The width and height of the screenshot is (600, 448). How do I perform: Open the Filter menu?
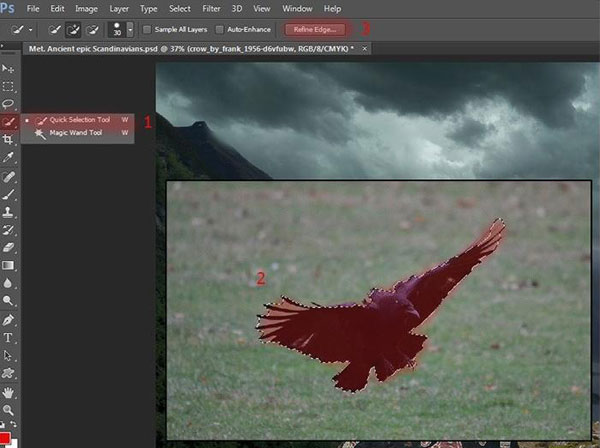pyautogui.click(x=211, y=8)
